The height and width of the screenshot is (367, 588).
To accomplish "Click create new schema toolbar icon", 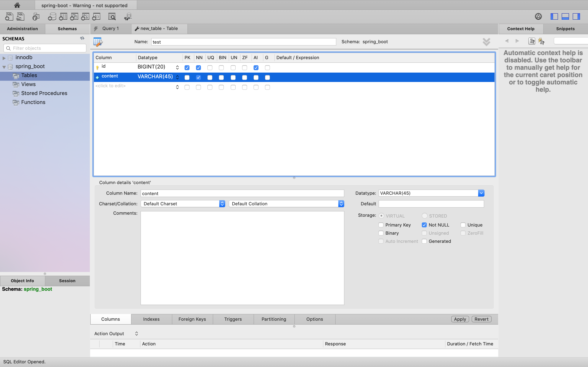I will (x=52, y=17).
